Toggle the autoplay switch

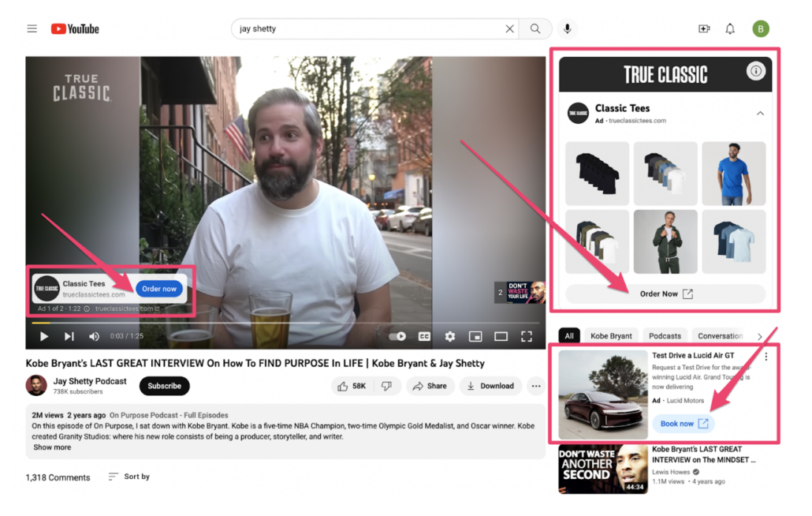click(398, 336)
